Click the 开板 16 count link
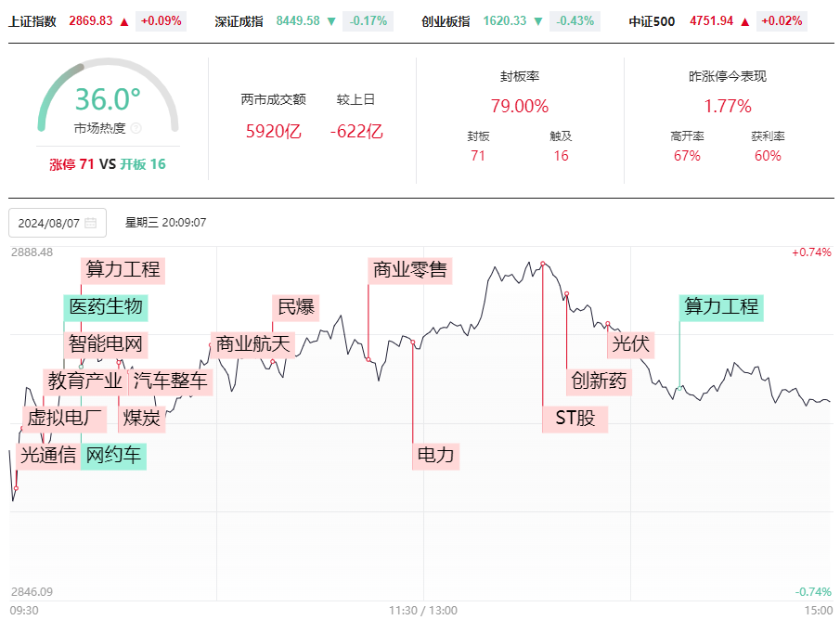840x633 pixels. pyautogui.click(x=143, y=164)
